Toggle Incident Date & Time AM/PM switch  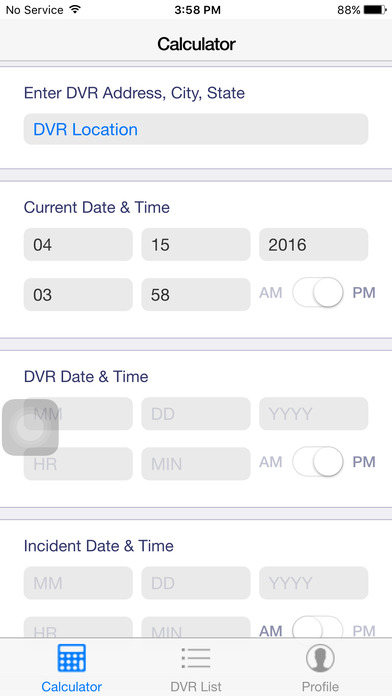317,627
